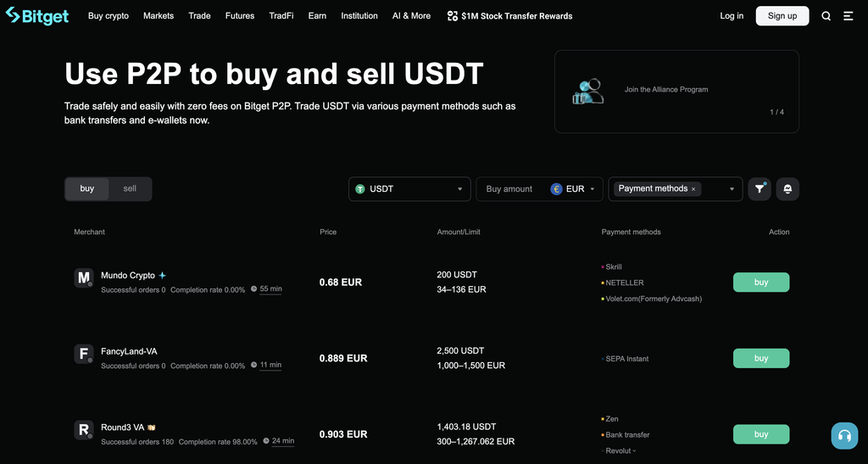Open the Earn menu
868x464 pixels.
click(x=317, y=16)
